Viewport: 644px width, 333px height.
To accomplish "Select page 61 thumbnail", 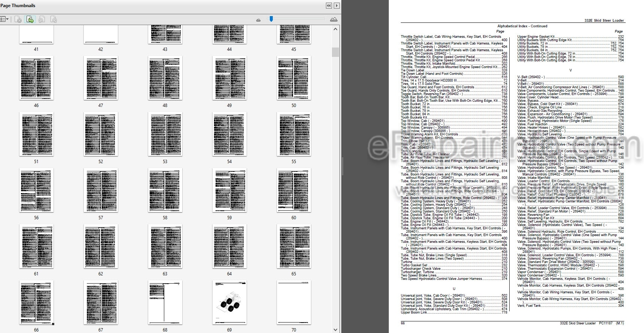I will (36, 246).
